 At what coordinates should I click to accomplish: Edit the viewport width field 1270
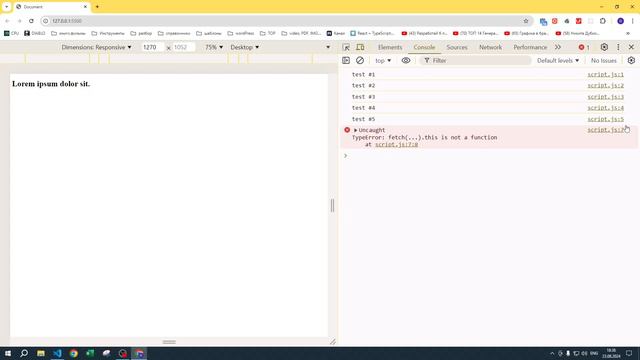click(152, 47)
